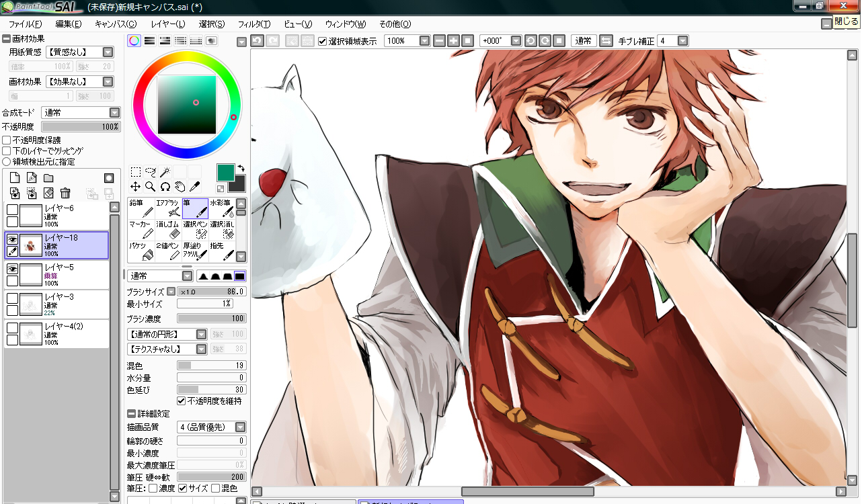Collapse the 詳細設定 section
The height and width of the screenshot is (504, 862).
click(x=130, y=413)
